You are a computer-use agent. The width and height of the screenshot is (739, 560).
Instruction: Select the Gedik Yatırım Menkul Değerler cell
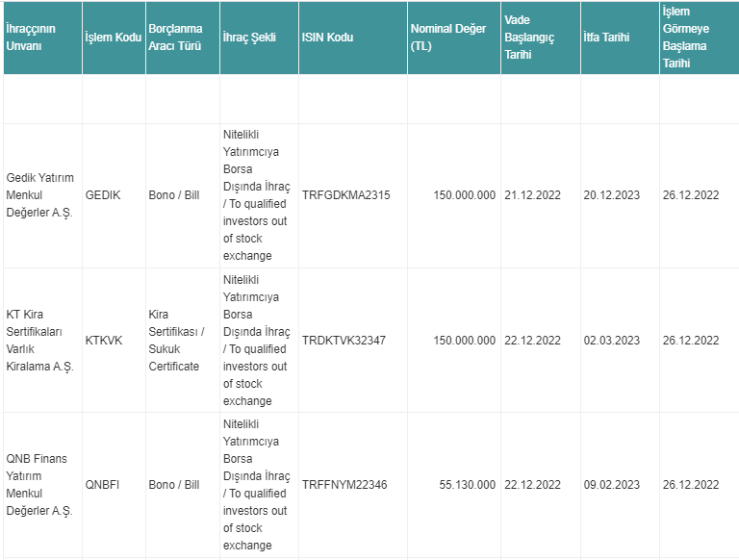click(x=40, y=195)
